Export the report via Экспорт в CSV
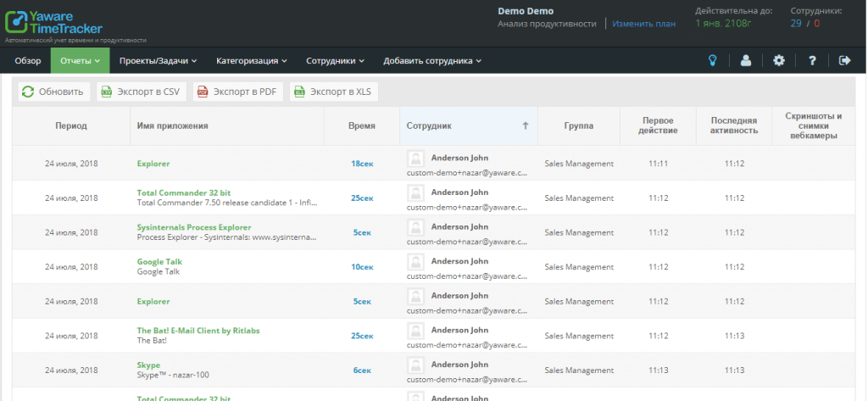 (141, 92)
